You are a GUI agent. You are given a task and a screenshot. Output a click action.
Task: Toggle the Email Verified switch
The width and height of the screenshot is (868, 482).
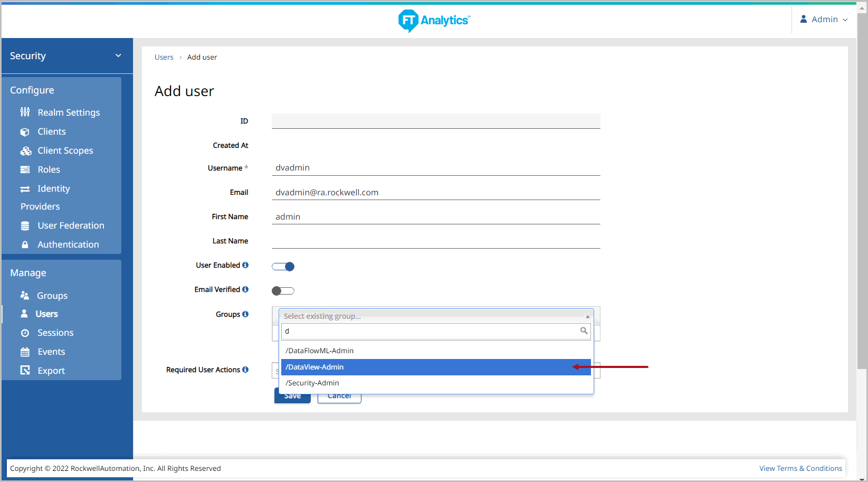283,291
